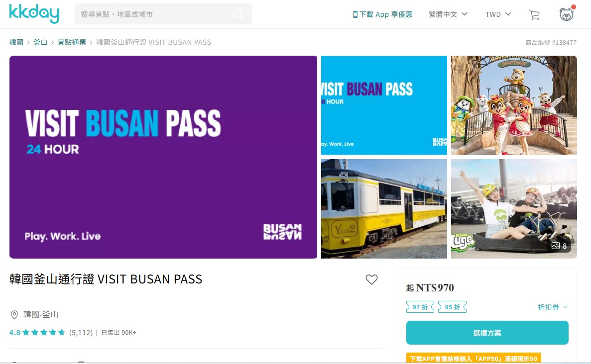
Task: Open 景點通票 breadcrumb category
Action: (72, 42)
